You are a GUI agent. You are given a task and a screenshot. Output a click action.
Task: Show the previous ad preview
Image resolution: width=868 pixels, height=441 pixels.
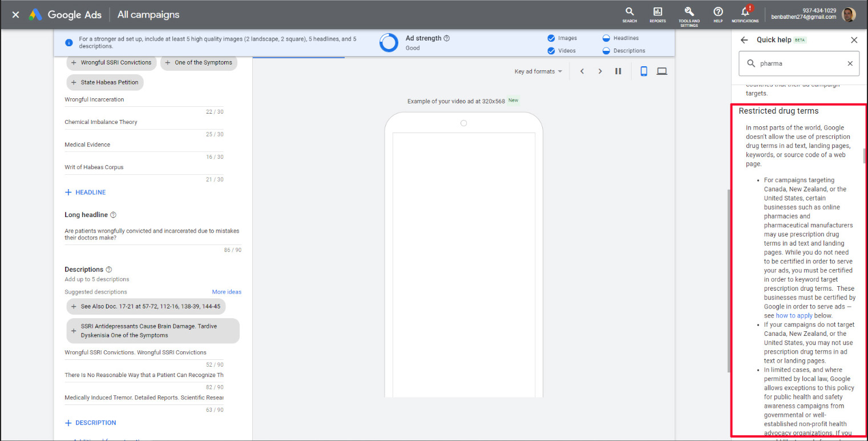point(582,71)
